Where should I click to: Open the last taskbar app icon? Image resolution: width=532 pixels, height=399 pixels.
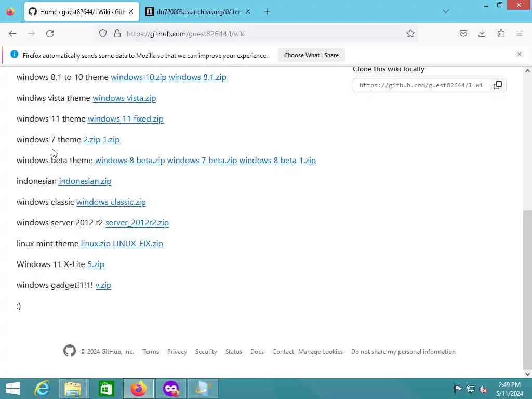coord(203,389)
